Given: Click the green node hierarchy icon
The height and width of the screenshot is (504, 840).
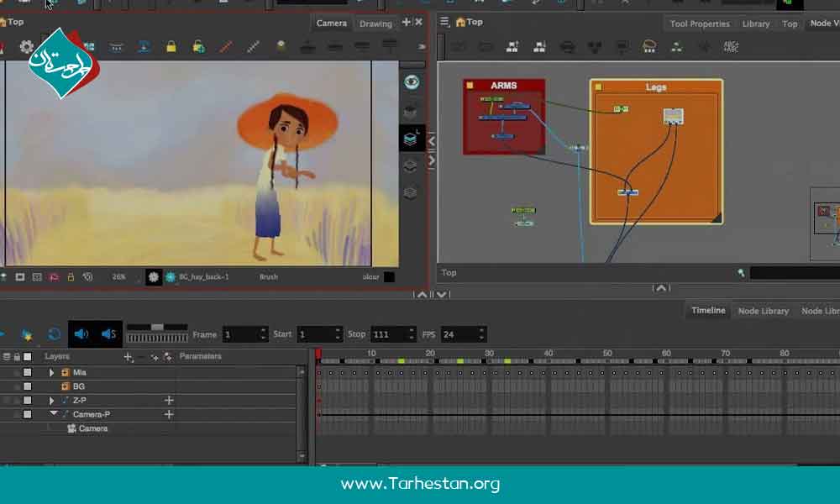Looking at the screenshot, I should [676, 48].
